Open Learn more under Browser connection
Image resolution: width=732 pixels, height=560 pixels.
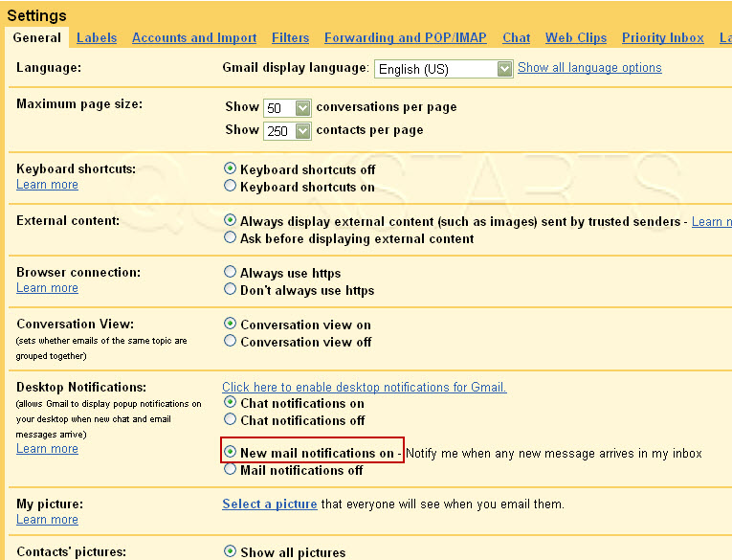pyautogui.click(x=47, y=288)
